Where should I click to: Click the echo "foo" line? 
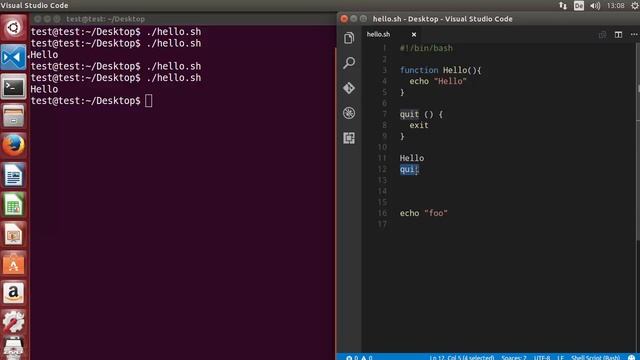[424, 213]
